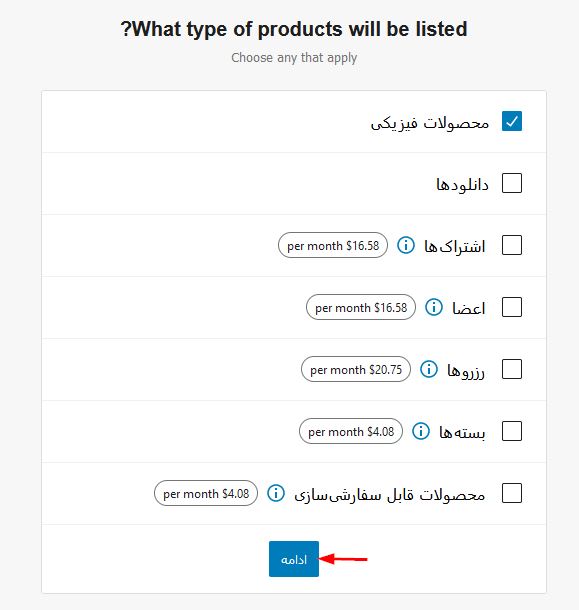Click the دانلودها label text

click(x=462, y=184)
